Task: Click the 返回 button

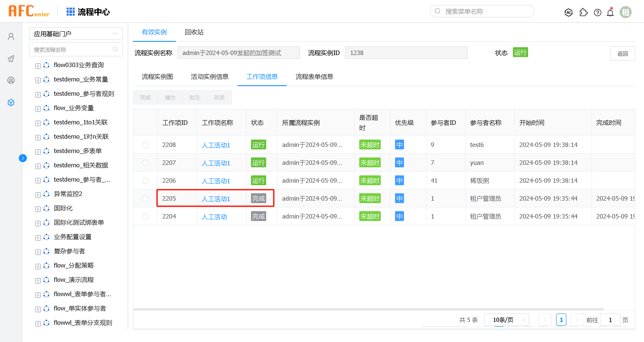Action: pyautogui.click(x=622, y=53)
